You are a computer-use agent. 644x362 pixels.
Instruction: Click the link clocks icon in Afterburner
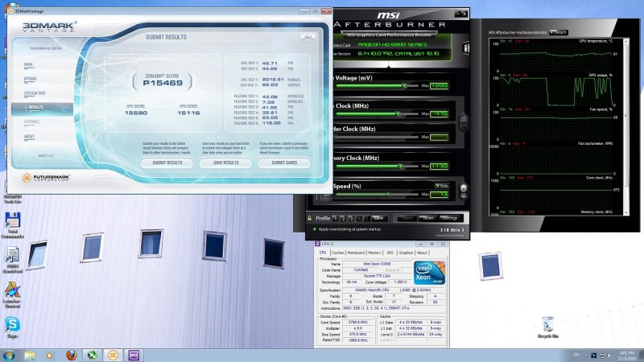click(464, 122)
